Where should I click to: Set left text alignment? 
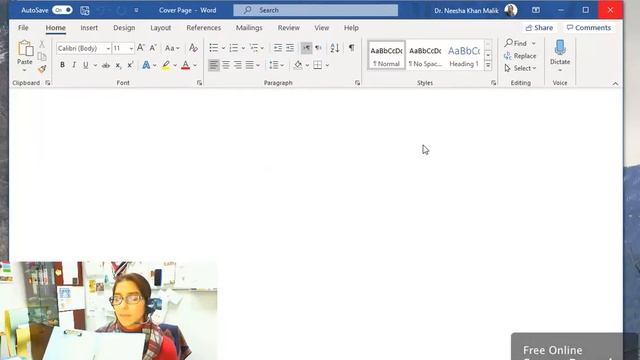[213, 65]
